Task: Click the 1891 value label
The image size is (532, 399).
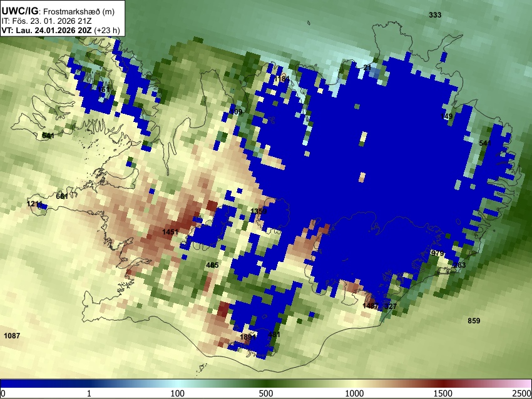Action: coord(248,337)
